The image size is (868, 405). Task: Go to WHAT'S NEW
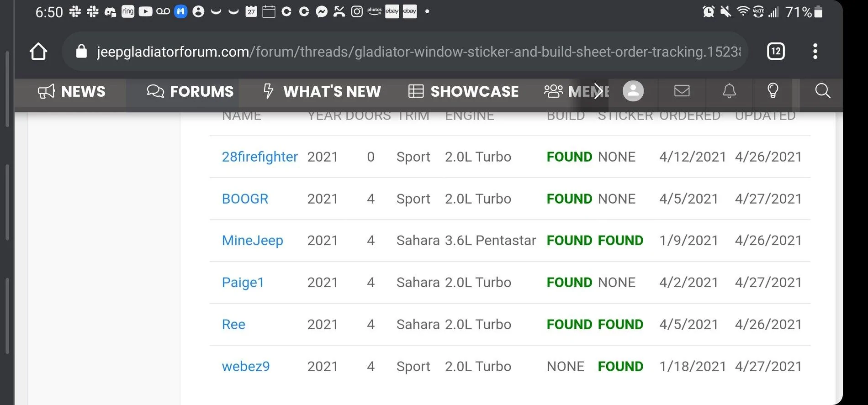[322, 91]
